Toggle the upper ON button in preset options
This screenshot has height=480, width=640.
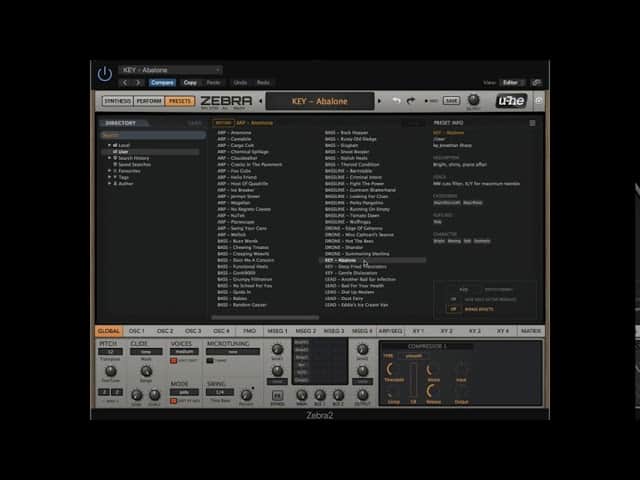pos(453,299)
